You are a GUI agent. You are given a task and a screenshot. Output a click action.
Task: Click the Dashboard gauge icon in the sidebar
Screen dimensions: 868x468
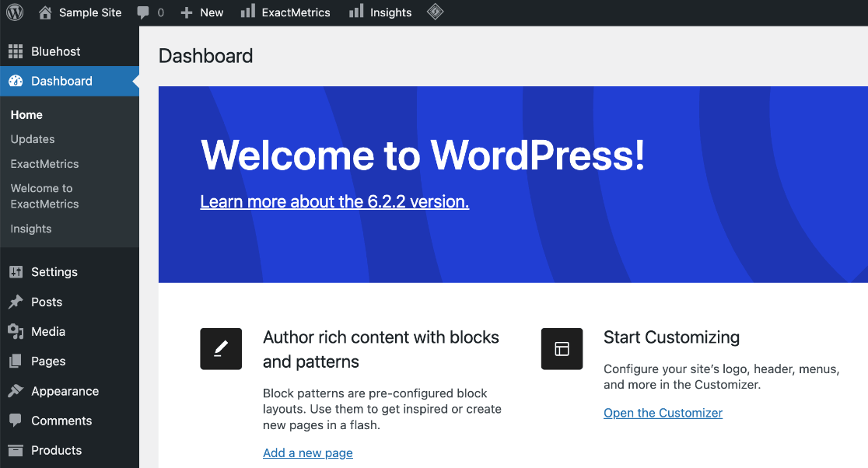pos(16,82)
